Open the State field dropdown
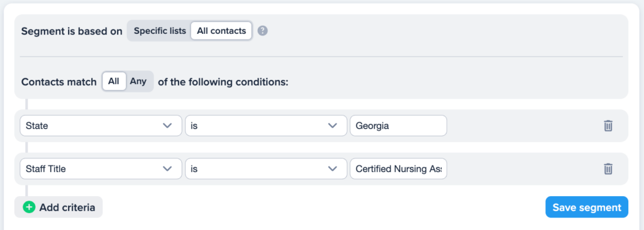This screenshot has width=644, height=230. (x=101, y=126)
